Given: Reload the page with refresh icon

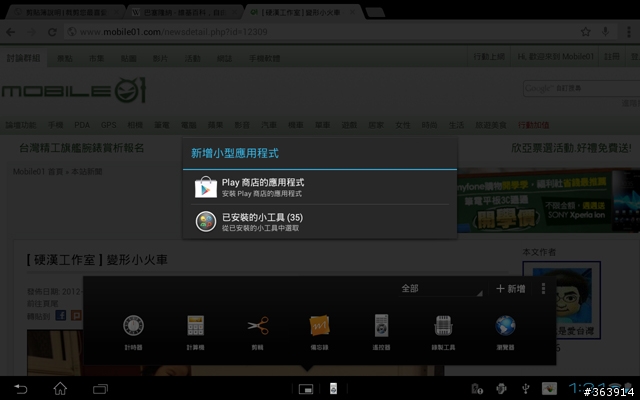Looking at the screenshot, I should coord(52,32).
